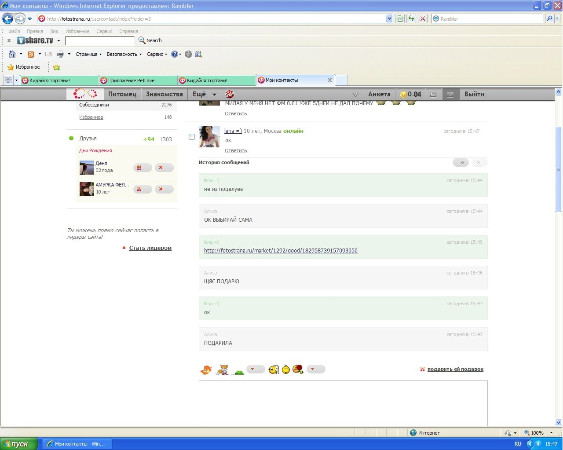The height and width of the screenshot is (450, 563).
Task: Click the red X button beside Дина
Action: (164, 168)
